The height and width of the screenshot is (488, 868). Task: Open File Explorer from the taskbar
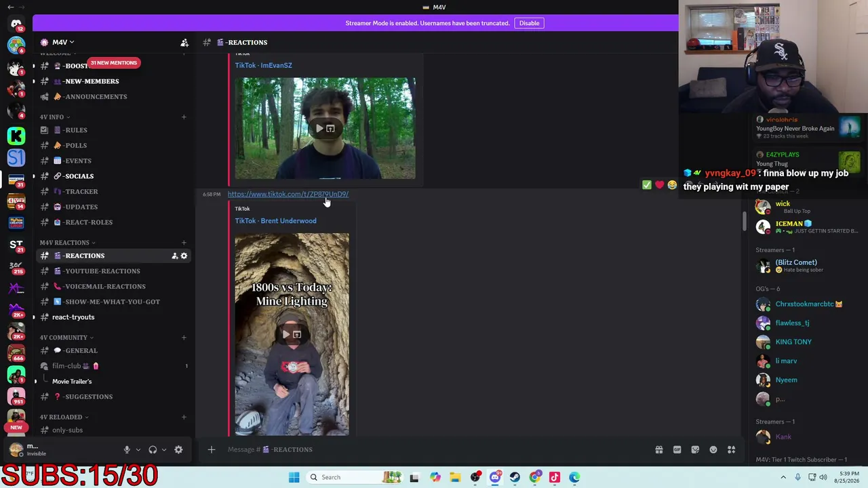tap(455, 477)
